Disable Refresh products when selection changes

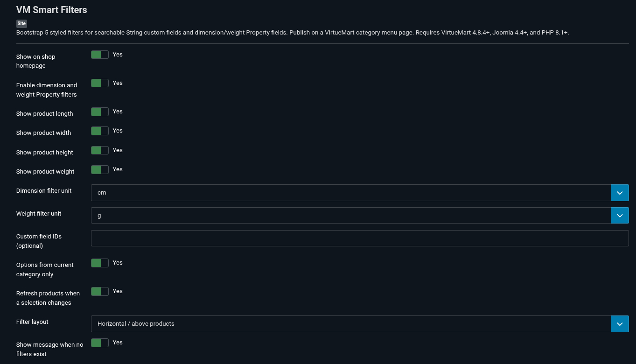pyautogui.click(x=100, y=291)
